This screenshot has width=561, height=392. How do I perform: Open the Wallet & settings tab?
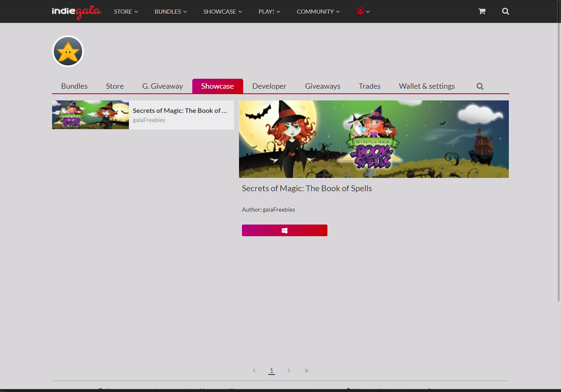[427, 86]
